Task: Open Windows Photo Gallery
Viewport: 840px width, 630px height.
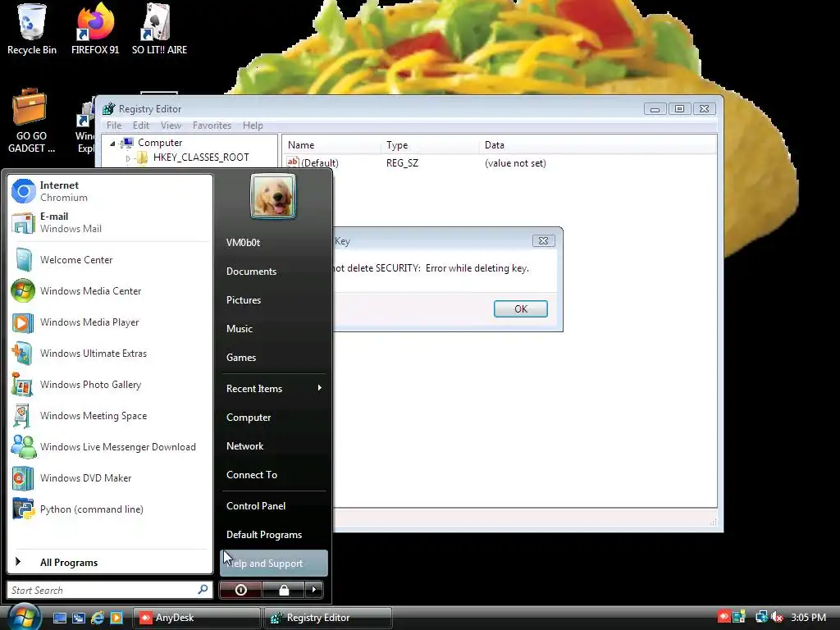Action: [x=110, y=385]
